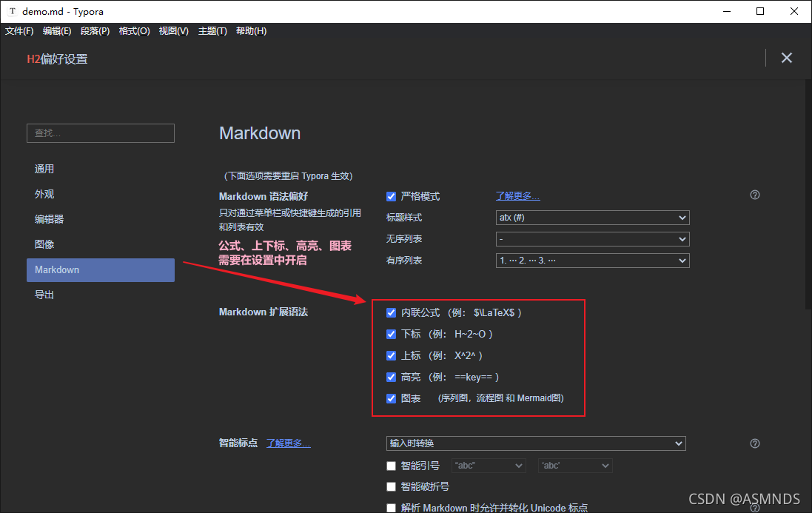Enable the 智能引号 checkbox
This screenshot has width=812, height=513.
click(x=391, y=466)
